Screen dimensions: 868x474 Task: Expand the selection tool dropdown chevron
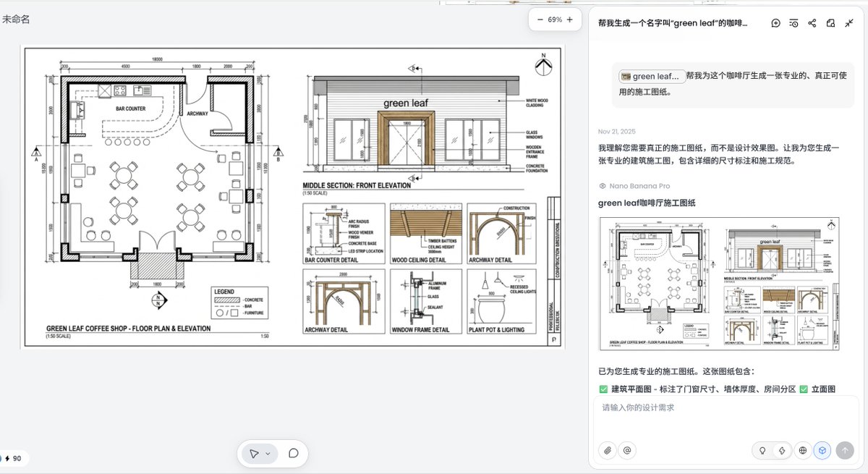(x=268, y=453)
